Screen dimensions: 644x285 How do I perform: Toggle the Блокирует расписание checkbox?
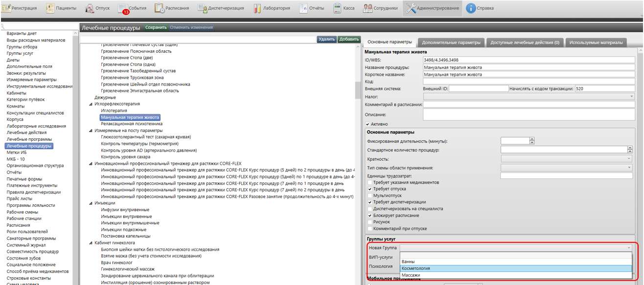point(370,216)
